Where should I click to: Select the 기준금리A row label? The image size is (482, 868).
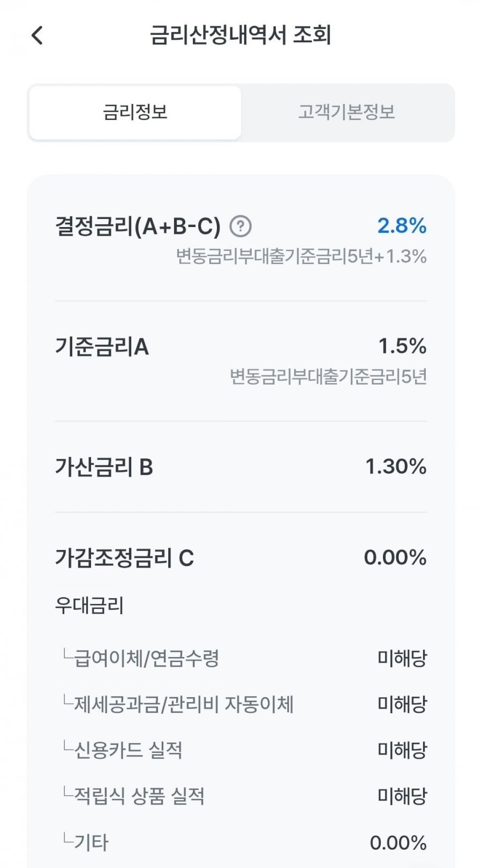tap(102, 347)
